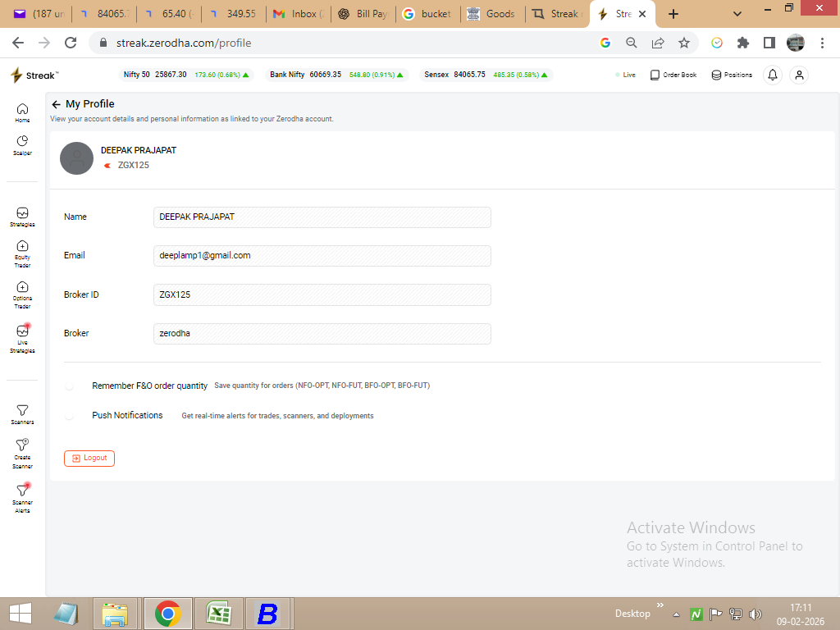840x630 pixels.
Task: Enable Push Notifications toggle
Action: (70, 416)
